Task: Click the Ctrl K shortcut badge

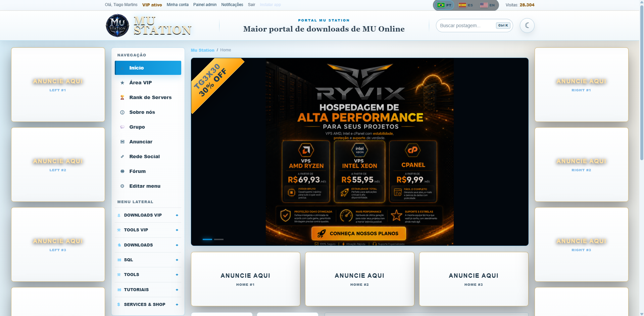Action: (x=503, y=26)
